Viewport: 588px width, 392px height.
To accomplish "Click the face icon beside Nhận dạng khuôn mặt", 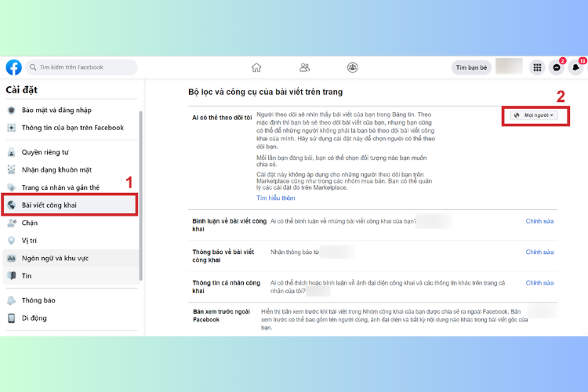I will 12,170.
